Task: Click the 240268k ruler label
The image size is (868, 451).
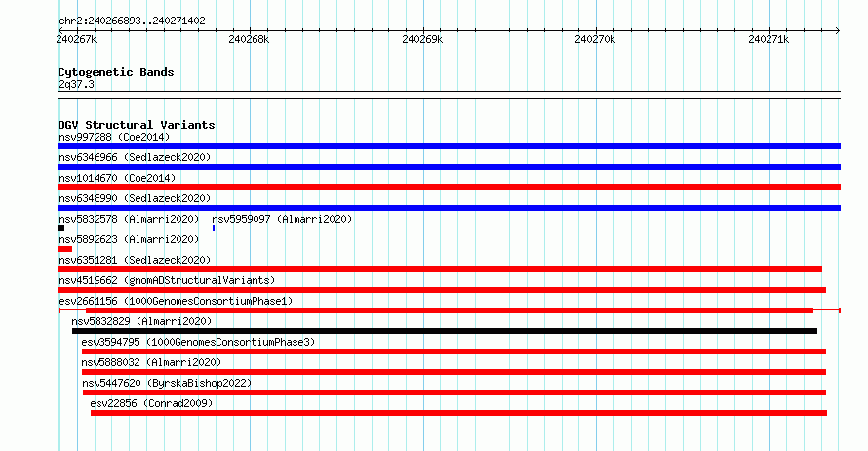Action: 249,39
